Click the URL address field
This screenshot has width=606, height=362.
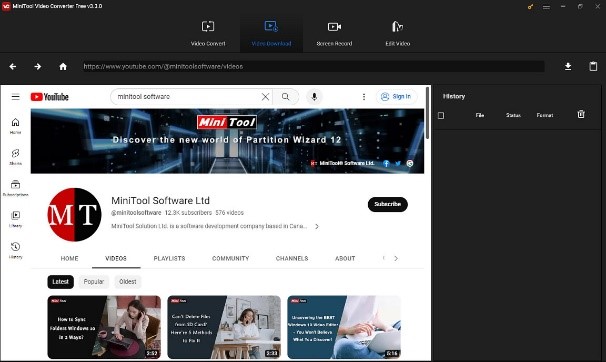coord(313,66)
